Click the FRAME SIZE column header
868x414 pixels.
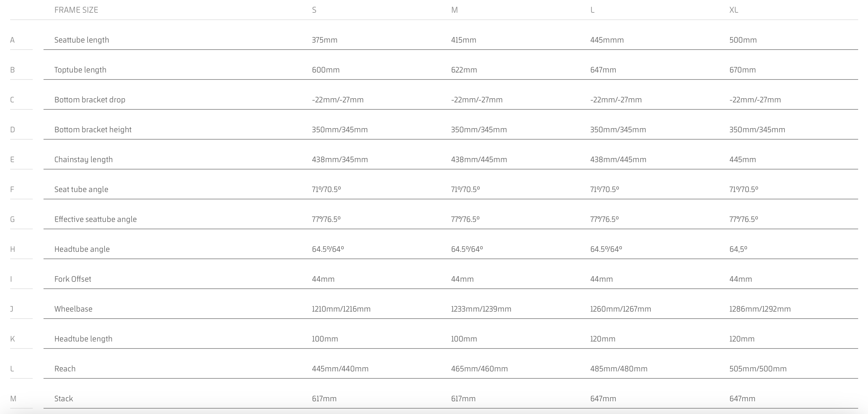(x=76, y=10)
